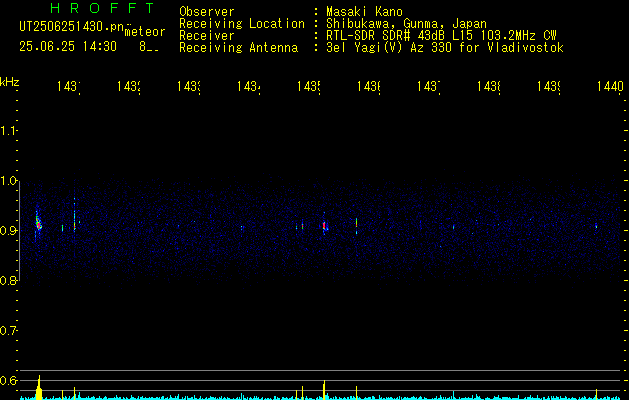
Task: Select the 1431 time marker
Action: coord(69,86)
